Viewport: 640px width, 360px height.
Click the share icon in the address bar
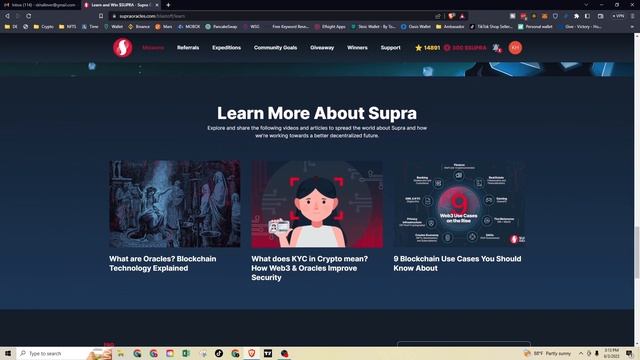(x=438, y=16)
